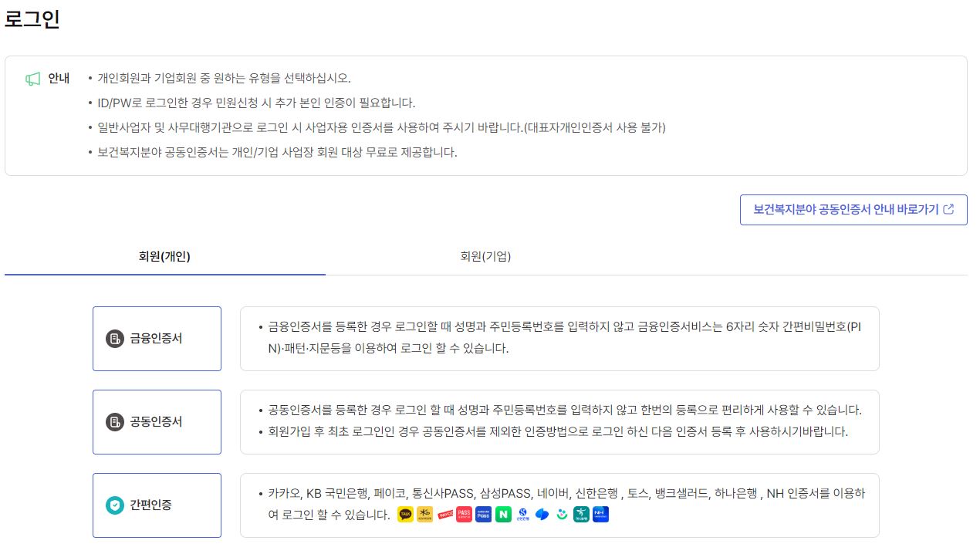Click the megaphone icon beside 안내

tap(32, 77)
